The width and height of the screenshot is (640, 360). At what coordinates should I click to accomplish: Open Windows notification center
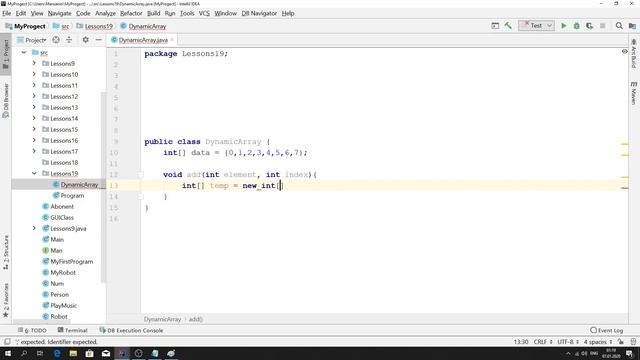coord(630,353)
